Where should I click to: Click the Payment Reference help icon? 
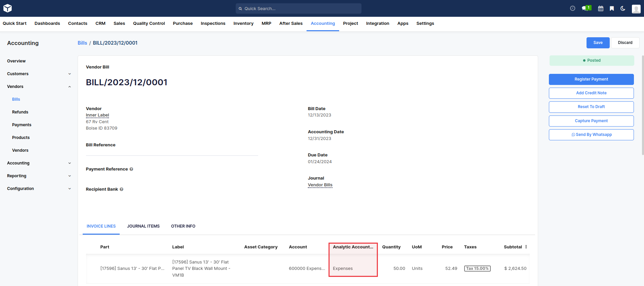[131, 169]
